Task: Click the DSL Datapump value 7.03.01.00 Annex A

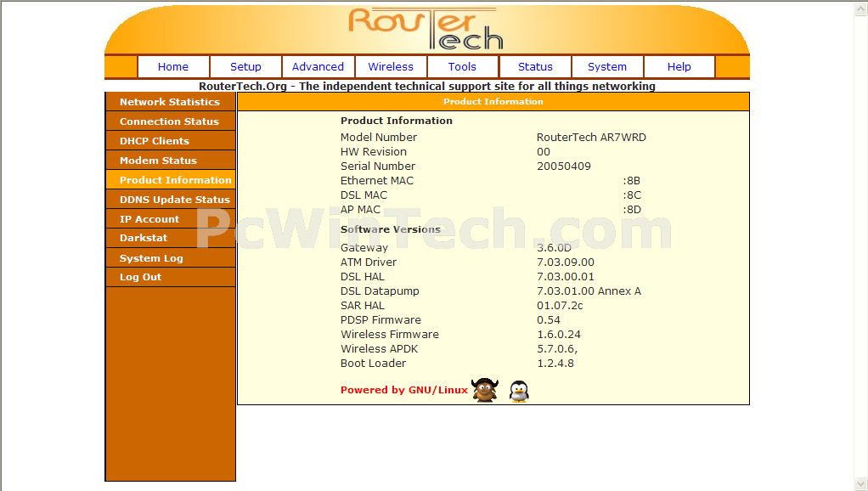Action: (589, 291)
